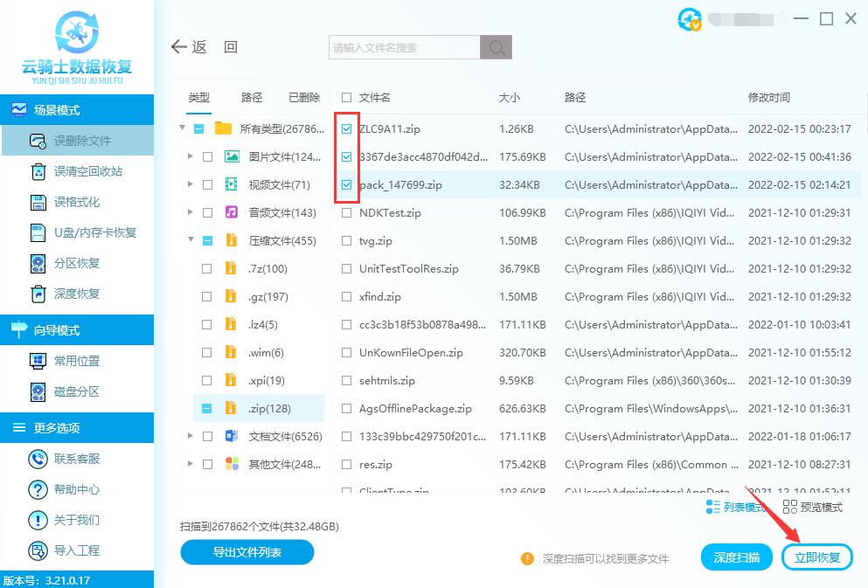
Task: Click the 立即恢复 recover button
Action: 816,557
